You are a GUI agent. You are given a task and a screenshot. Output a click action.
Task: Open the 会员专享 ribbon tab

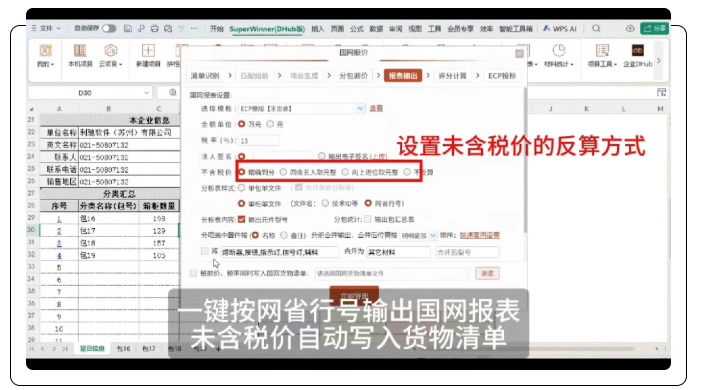[460, 29]
